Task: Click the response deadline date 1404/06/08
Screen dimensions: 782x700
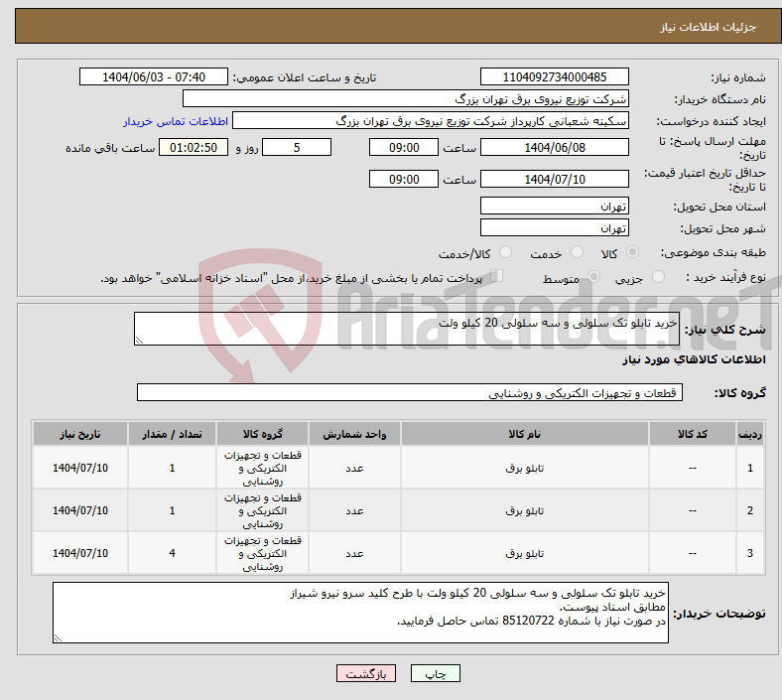Action: point(554,147)
